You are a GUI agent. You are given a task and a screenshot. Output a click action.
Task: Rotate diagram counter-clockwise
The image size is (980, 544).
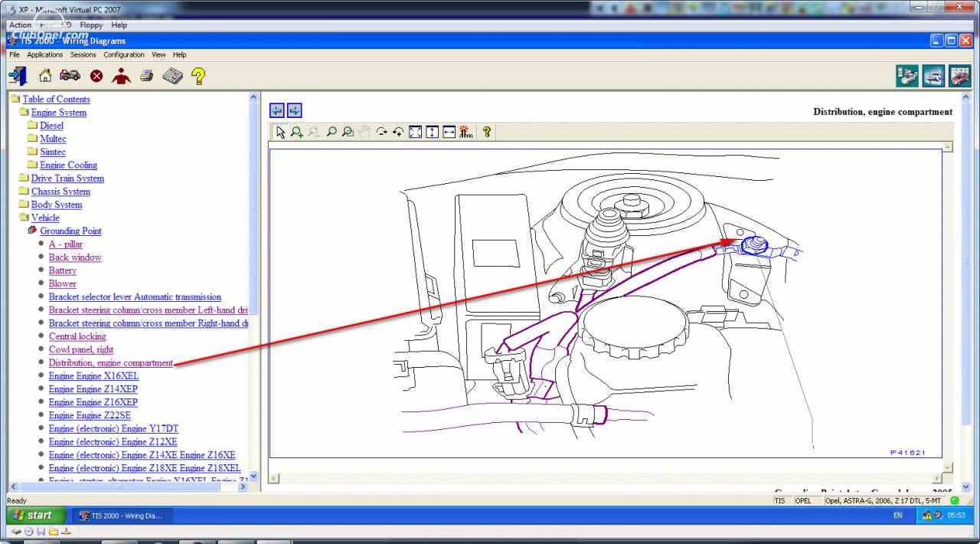(398, 132)
